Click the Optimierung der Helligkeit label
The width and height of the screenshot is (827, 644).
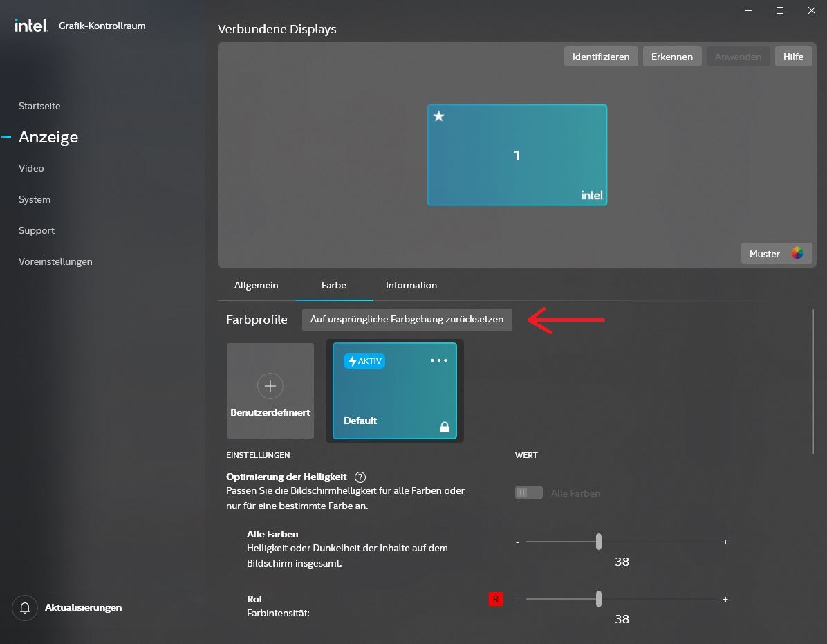[x=286, y=477]
